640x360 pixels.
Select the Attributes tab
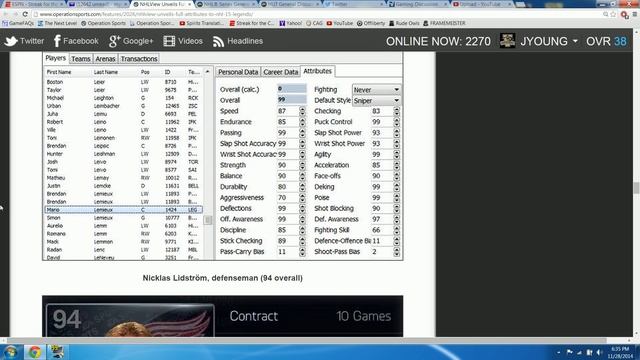(x=318, y=71)
